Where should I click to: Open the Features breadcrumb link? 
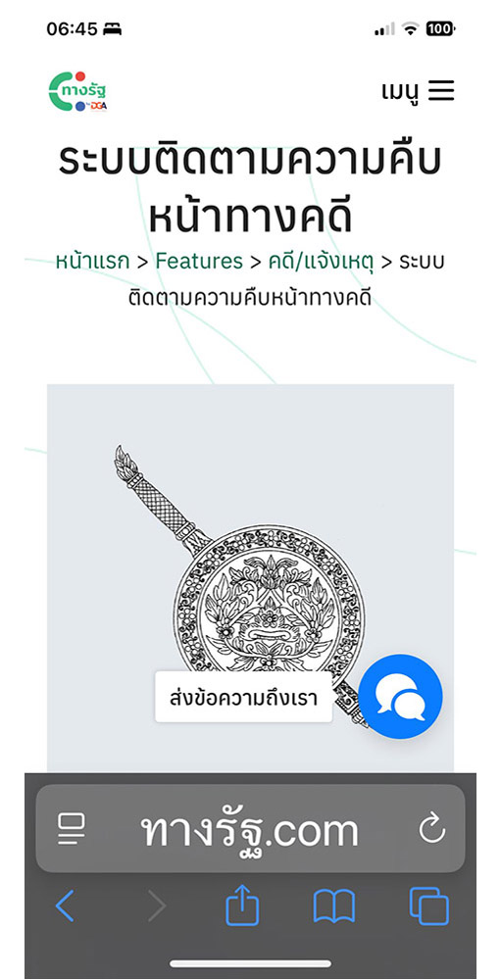coord(199,262)
